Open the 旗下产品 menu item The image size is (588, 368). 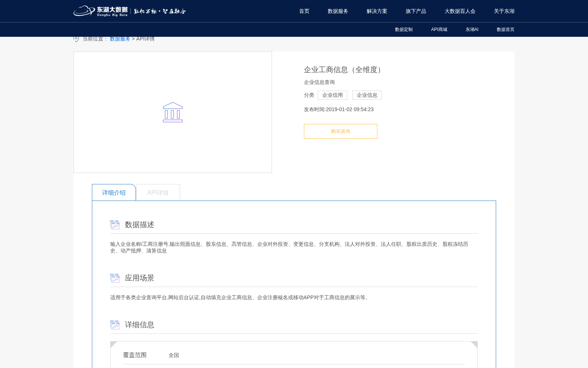coord(416,11)
